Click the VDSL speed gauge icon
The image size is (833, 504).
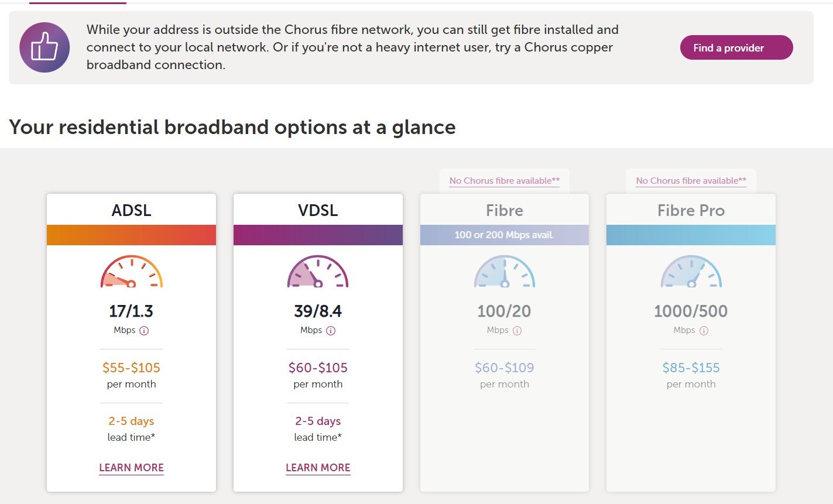coord(318,272)
